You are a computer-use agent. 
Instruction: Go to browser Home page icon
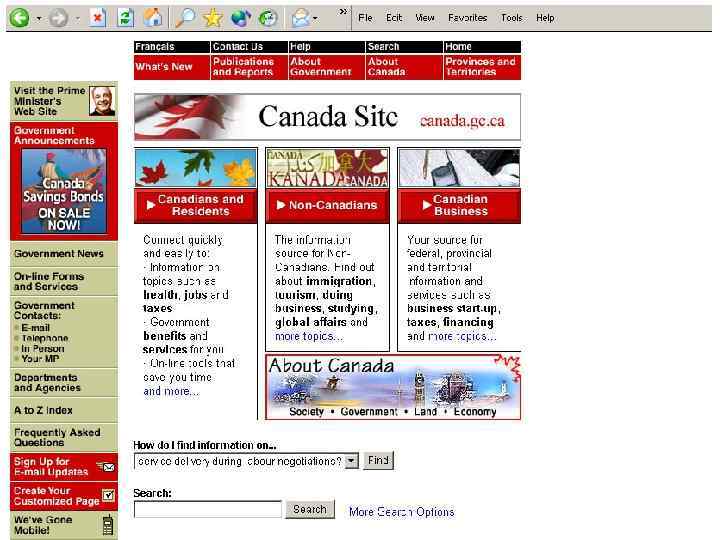point(153,17)
